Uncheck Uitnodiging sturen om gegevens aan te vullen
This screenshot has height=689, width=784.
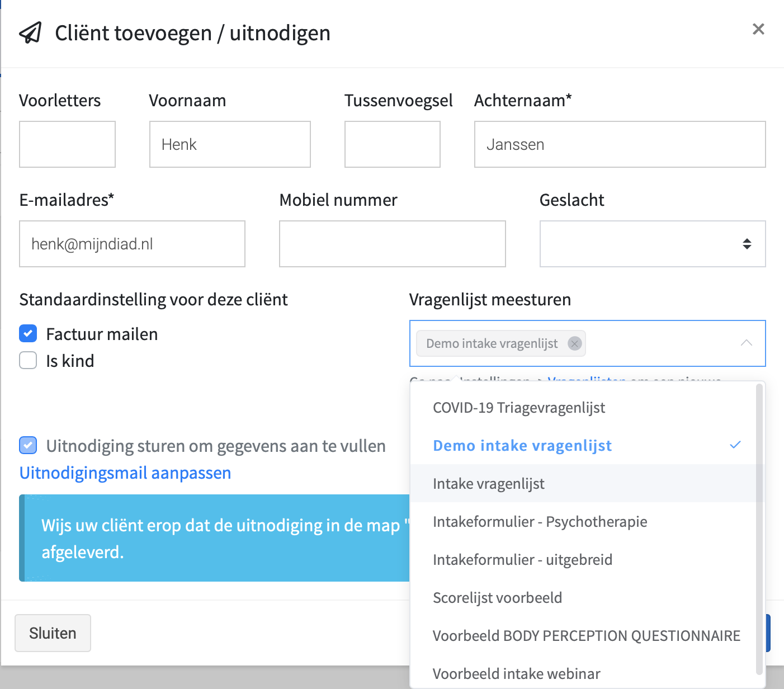(x=27, y=445)
